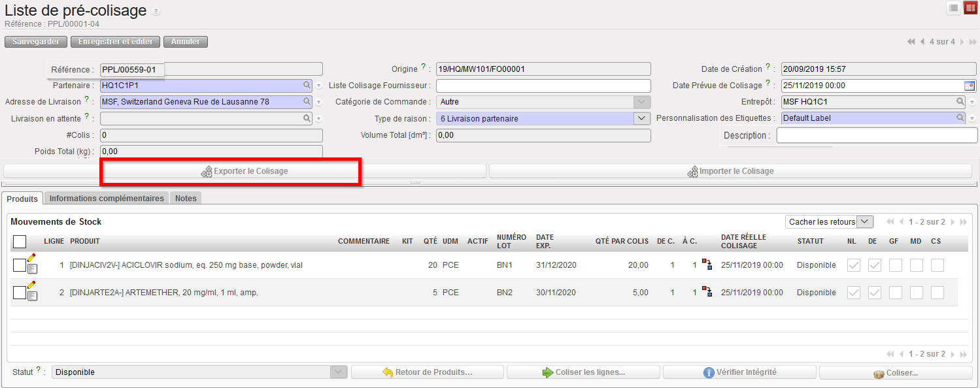Switch to form view icon at top right

(954, 8)
